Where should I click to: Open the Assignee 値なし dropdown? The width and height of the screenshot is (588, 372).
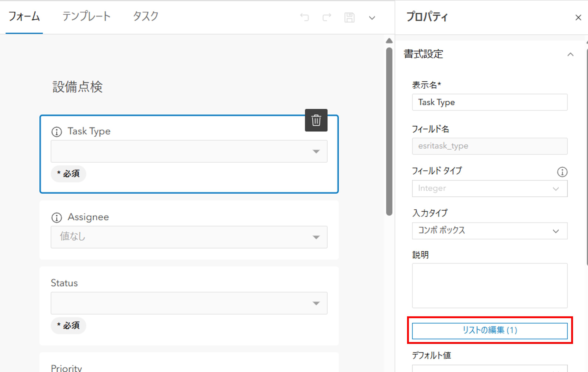[x=189, y=237]
